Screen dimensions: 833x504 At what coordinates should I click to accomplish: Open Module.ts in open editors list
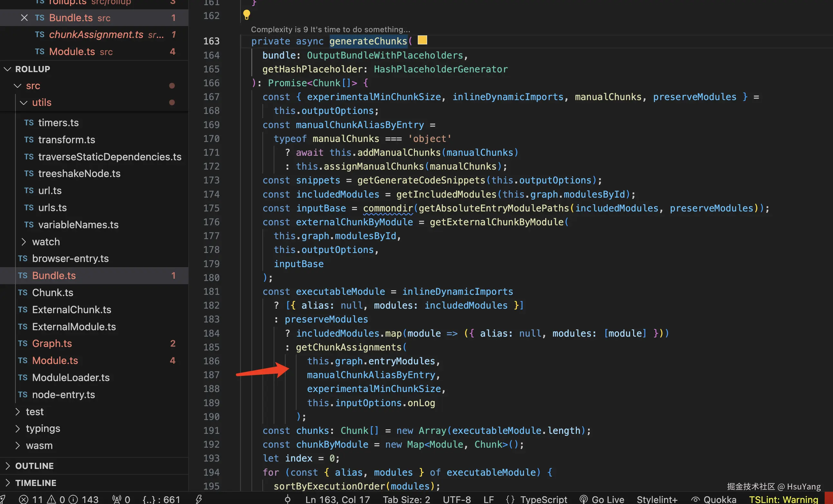(x=72, y=51)
